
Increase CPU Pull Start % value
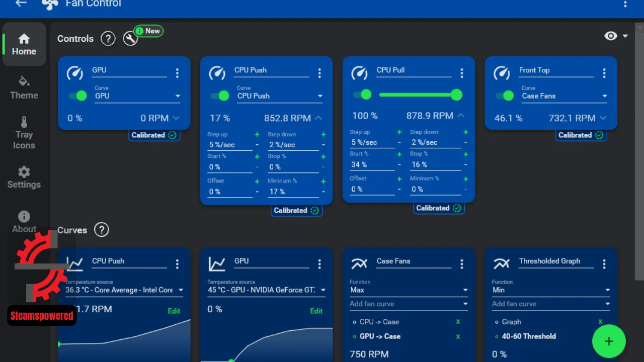coord(399,154)
